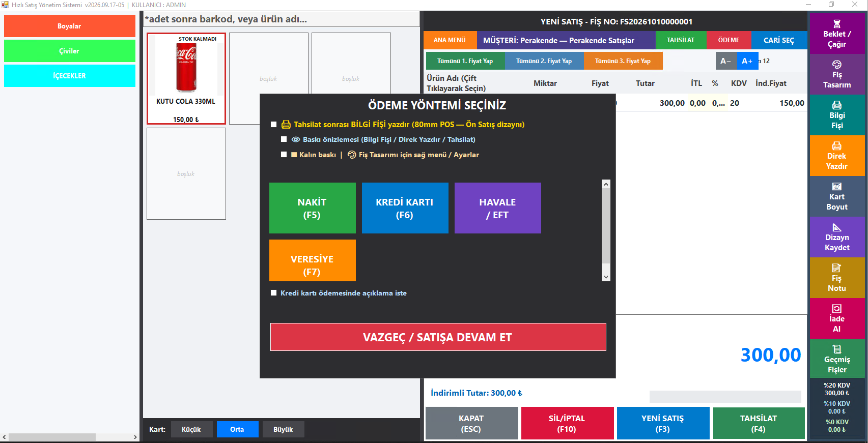Open the Fiş Notu note button
The image size is (868, 443).
pyautogui.click(x=837, y=278)
